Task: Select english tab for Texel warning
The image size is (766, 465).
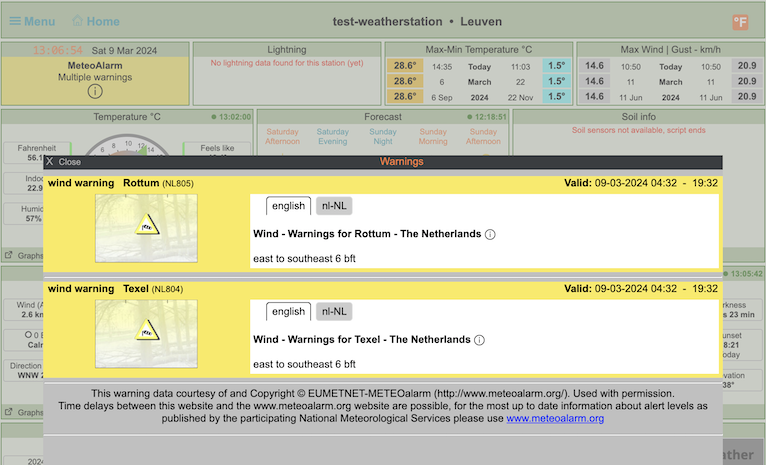Action: [x=288, y=311]
